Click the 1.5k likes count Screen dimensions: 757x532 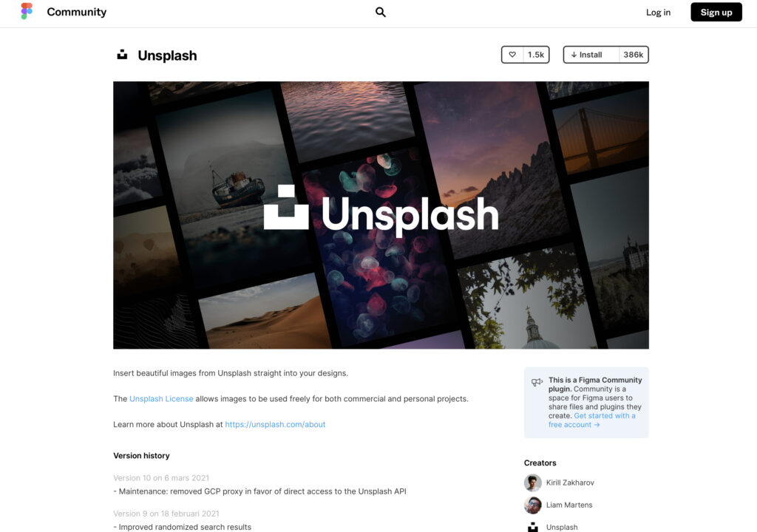click(536, 55)
